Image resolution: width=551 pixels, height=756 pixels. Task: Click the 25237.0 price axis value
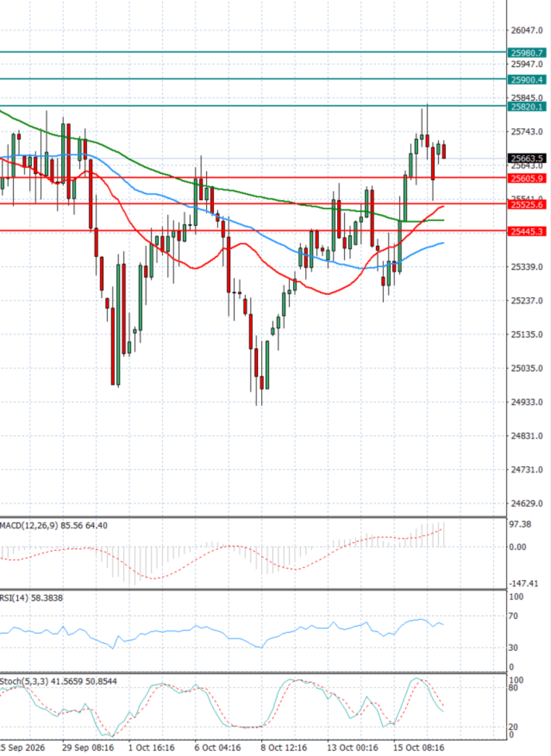point(527,301)
